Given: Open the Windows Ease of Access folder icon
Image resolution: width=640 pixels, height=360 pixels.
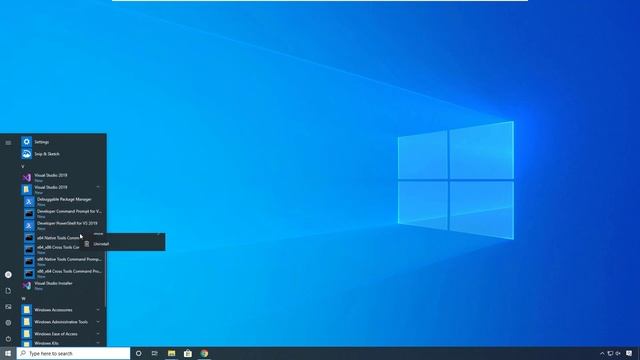Looking at the screenshot, I should pyautogui.click(x=27, y=333).
